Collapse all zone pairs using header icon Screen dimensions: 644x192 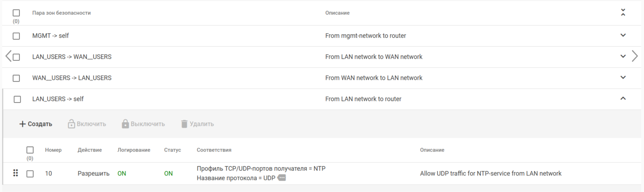point(623,12)
